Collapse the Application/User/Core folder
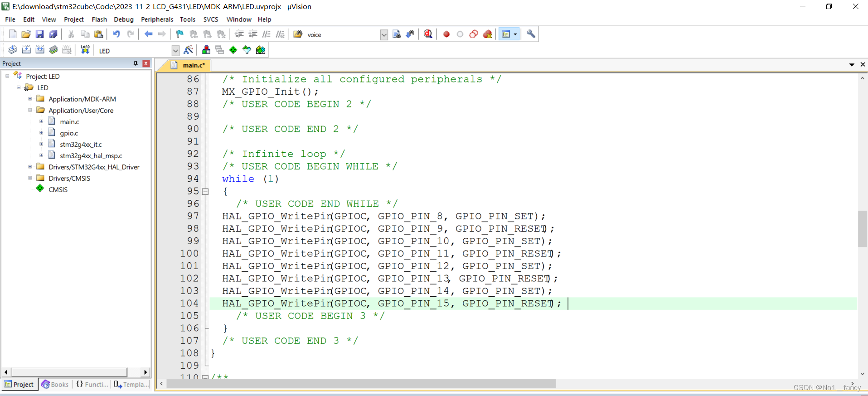This screenshot has height=396, width=868. tap(30, 110)
